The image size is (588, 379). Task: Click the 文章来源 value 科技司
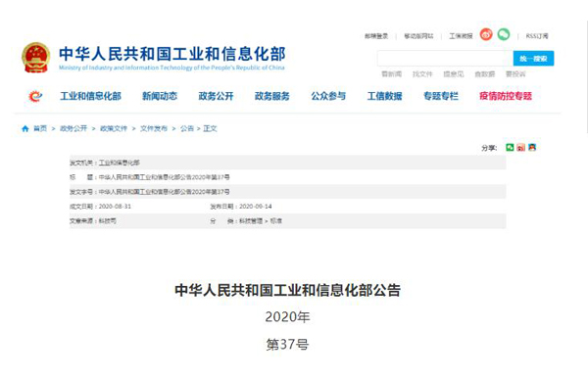[x=107, y=221]
